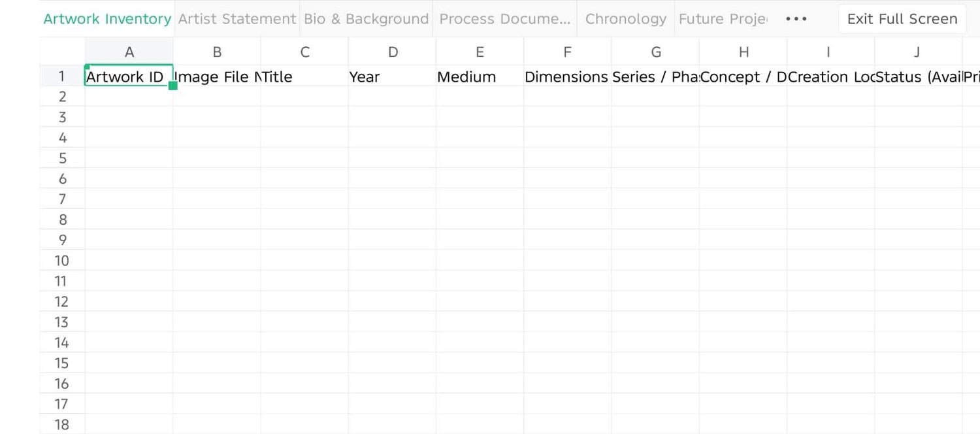
Task: Click the Exit Full Screen button
Action: (902, 19)
